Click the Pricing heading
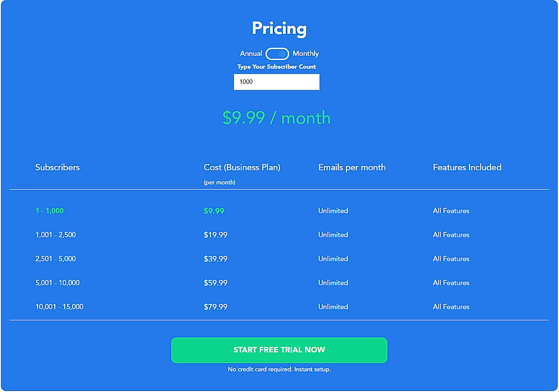 [279, 29]
